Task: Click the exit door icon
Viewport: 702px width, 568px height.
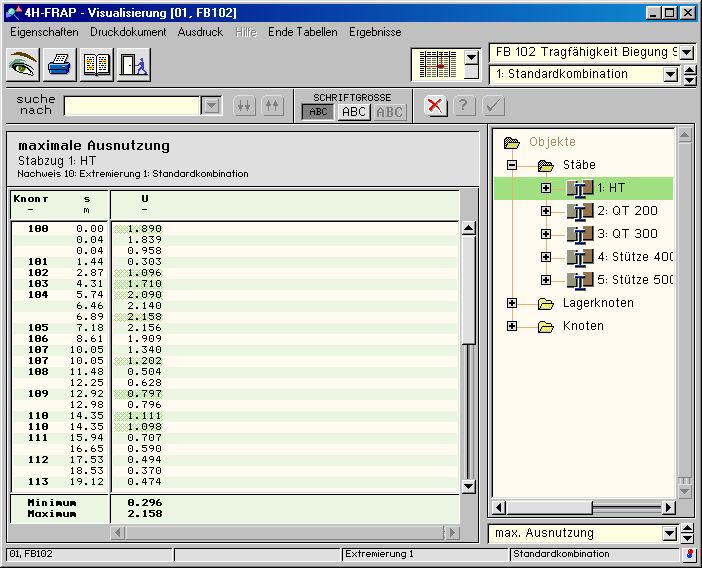Action: (133, 65)
